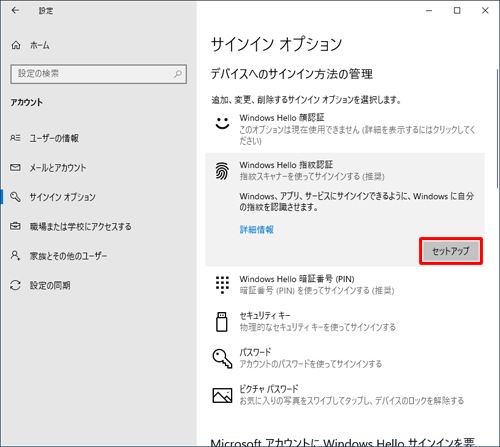The image size is (500, 447).
Task: Minimize the settings window
Action: pyautogui.click(x=429, y=11)
